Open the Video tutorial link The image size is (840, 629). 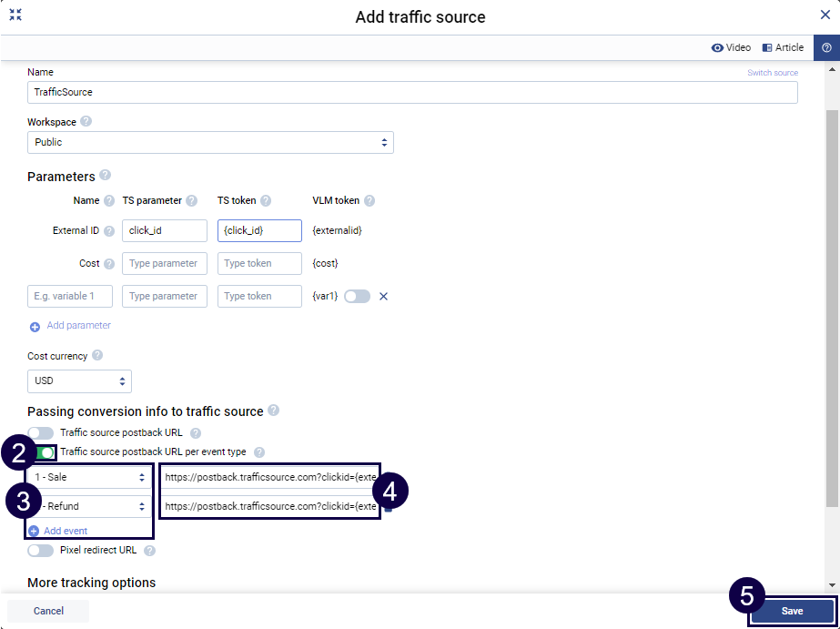pos(731,48)
